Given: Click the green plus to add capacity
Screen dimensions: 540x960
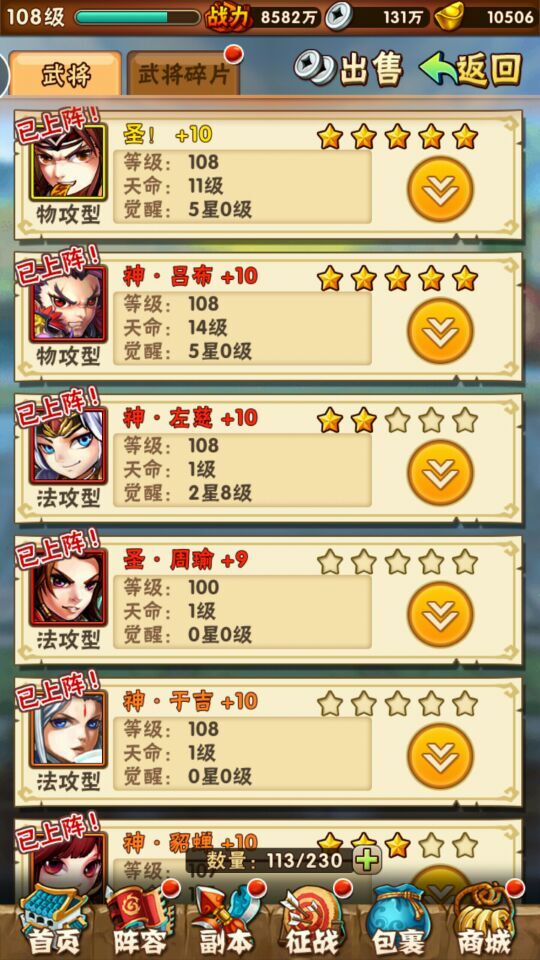Looking at the screenshot, I should coord(367,860).
